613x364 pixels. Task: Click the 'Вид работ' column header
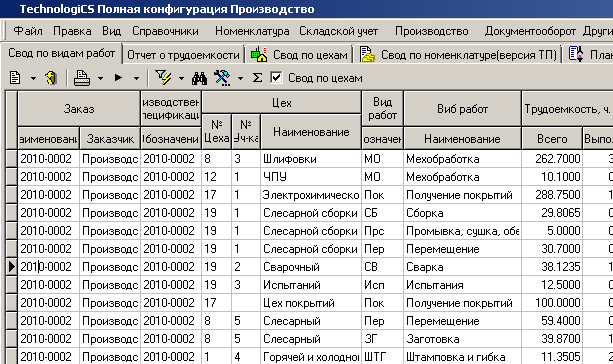382,109
